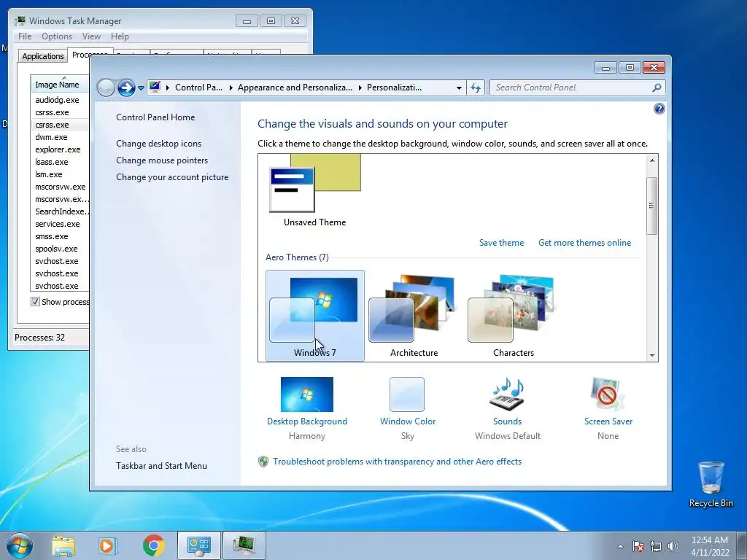Open Screen Saver settings icon
The height and width of the screenshot is (560, 747).
608,394
